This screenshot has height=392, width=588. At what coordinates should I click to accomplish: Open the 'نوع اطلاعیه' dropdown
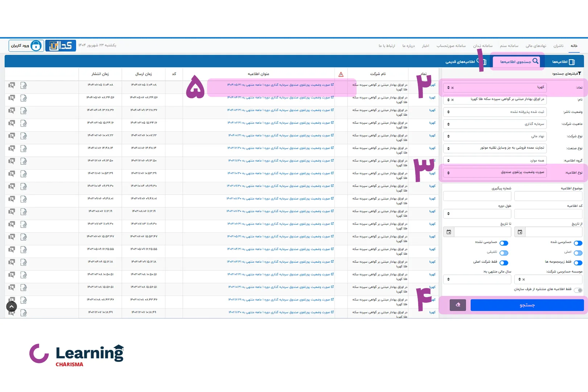[x=495, y=172]
